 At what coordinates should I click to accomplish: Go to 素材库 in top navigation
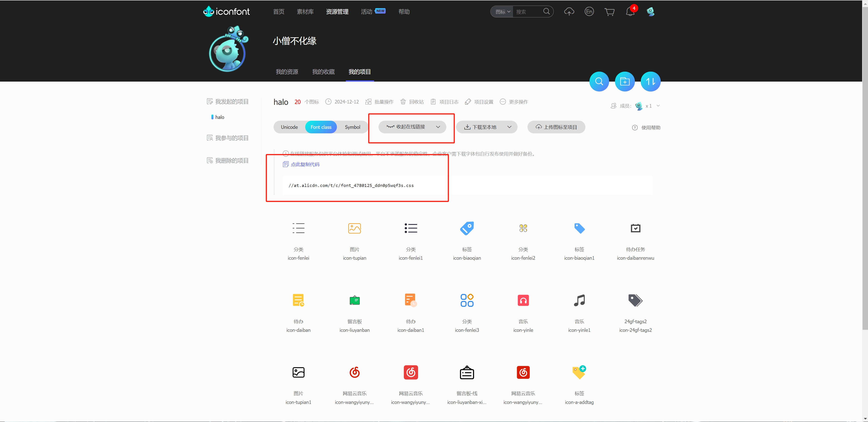[305, 12]
